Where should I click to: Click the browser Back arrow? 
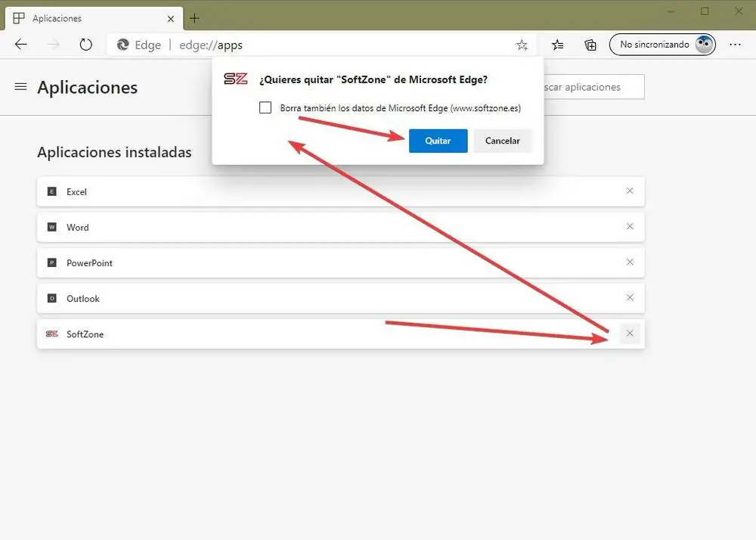click(x=20, y=45)
